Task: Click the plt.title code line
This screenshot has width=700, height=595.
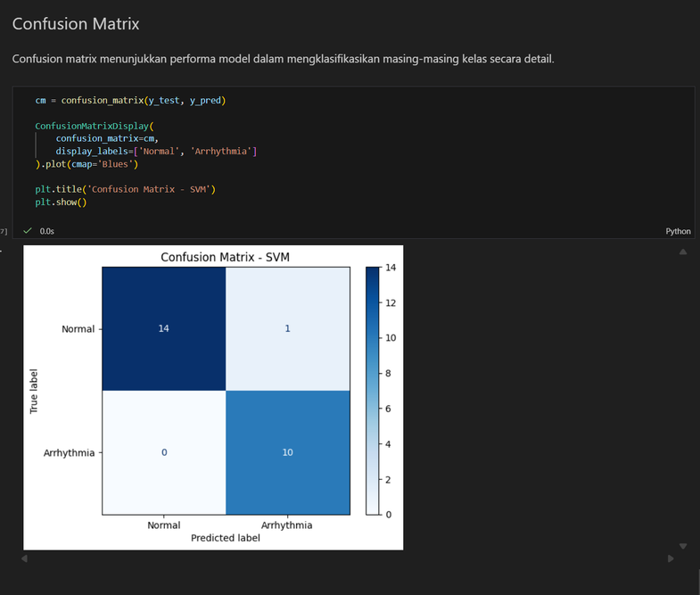Action: click(x=125, y=189)
